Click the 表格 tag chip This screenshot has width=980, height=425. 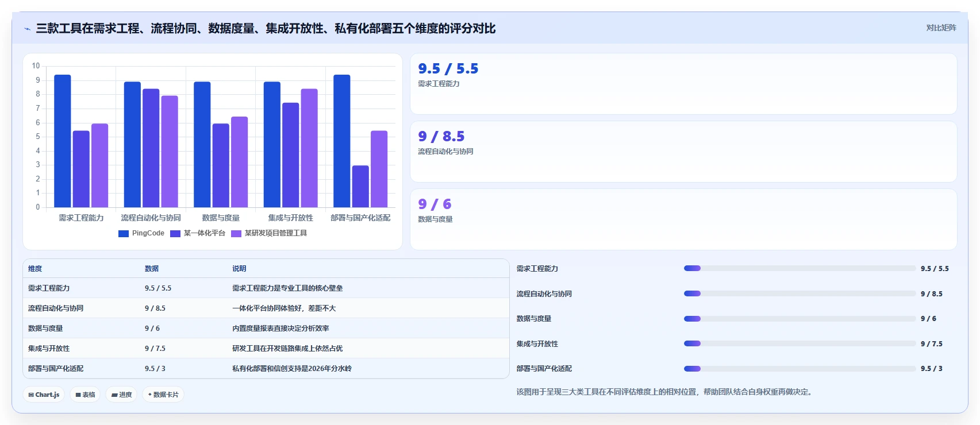(85, 395)
